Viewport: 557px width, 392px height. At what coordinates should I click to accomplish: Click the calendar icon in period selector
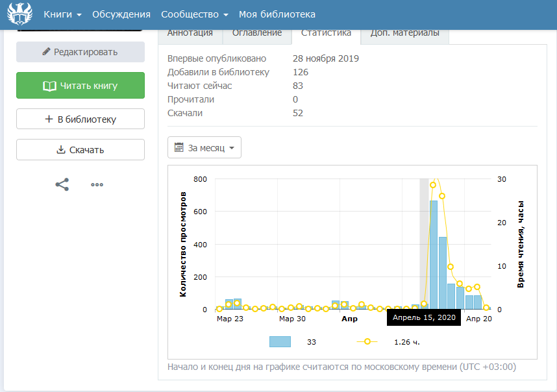[x=179, y=148]
